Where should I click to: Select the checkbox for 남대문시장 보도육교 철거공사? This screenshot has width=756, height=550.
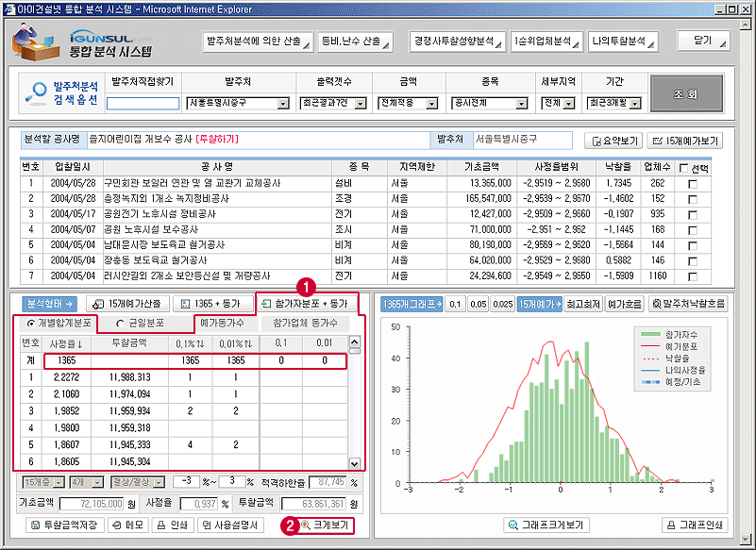(x=693, y=245)
